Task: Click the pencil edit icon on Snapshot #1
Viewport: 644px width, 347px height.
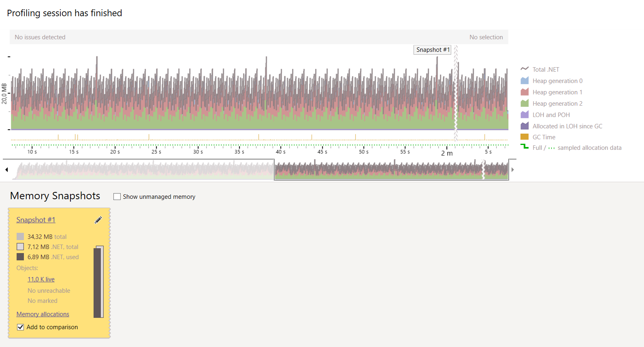Action: point(98,220)
